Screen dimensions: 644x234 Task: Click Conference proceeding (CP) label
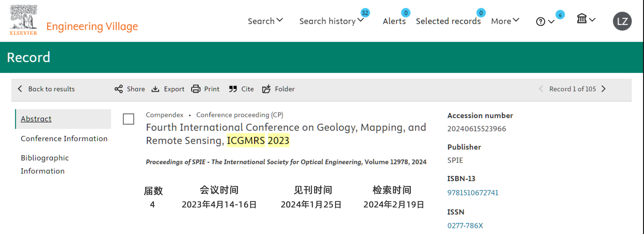coord(239,115)
